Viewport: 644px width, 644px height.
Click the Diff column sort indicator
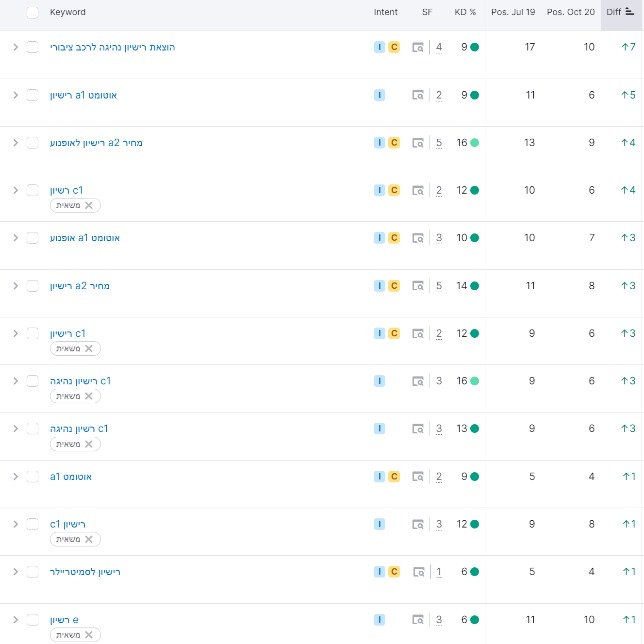click(x=630, y=12)
